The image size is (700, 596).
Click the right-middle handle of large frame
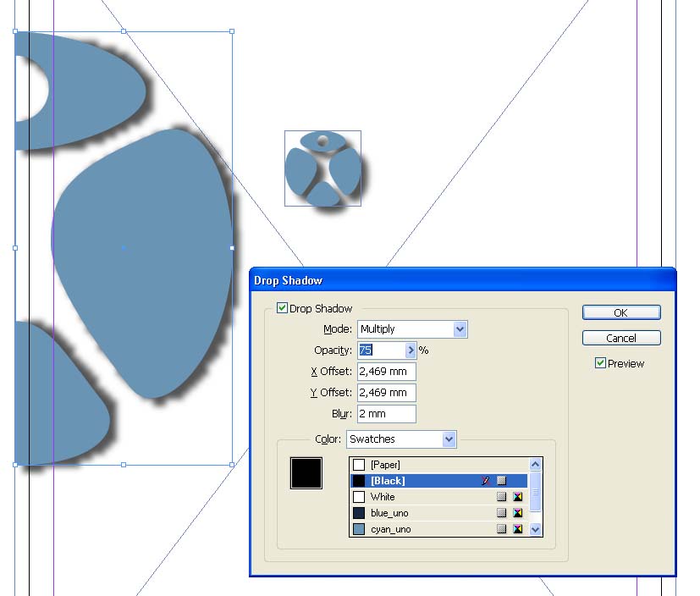(232, 248)
